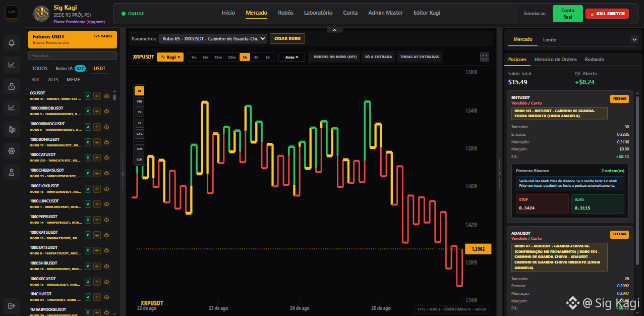Click the CLR clear drawings button
The height and width of the screenshot is (316, 644).
click(x=139, y=160)
